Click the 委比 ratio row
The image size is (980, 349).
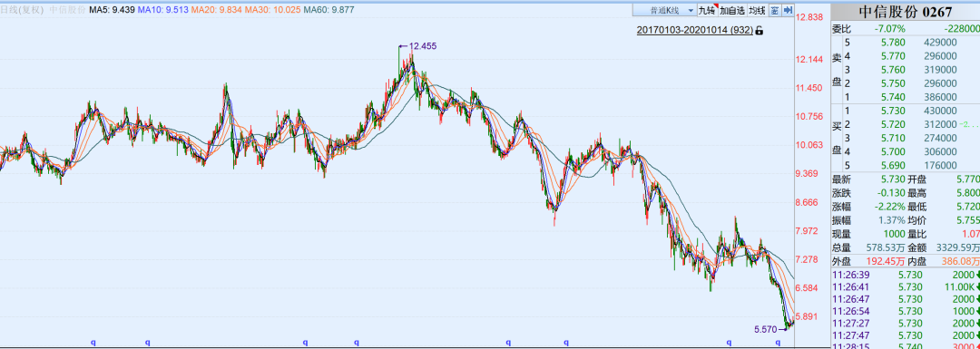(x=905, y=29)
